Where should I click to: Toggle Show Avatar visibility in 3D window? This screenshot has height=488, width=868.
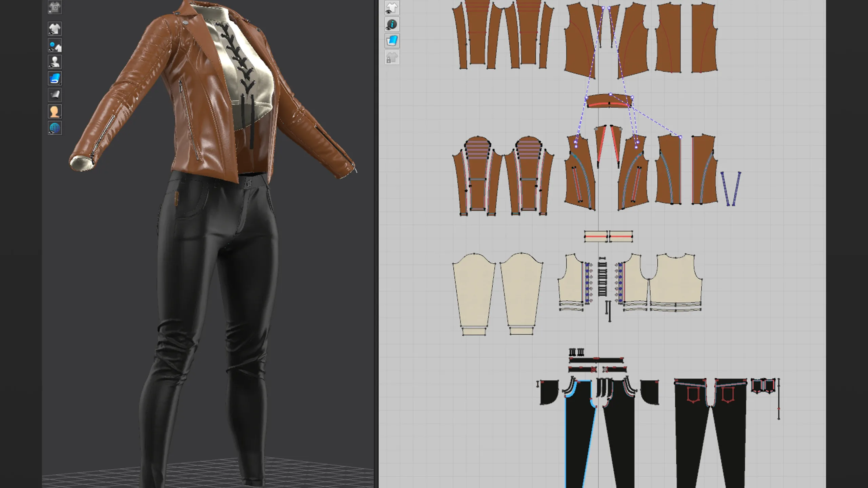[55, 62]
